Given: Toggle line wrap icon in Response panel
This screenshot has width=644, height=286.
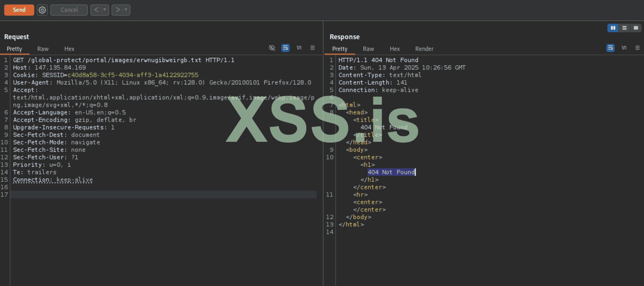Looking at the screenshot, I should point(610,48).
